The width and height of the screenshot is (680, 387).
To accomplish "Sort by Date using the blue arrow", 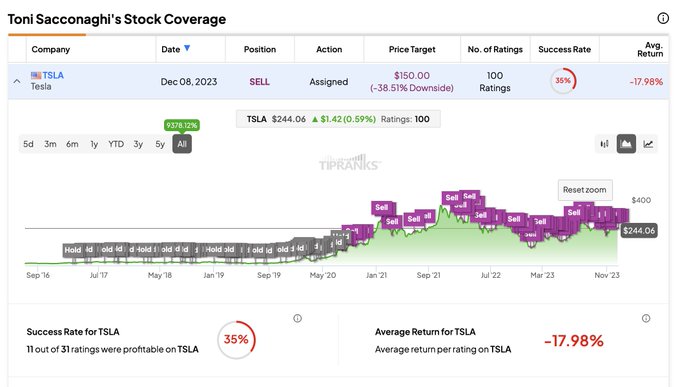I will coord(187,48).
